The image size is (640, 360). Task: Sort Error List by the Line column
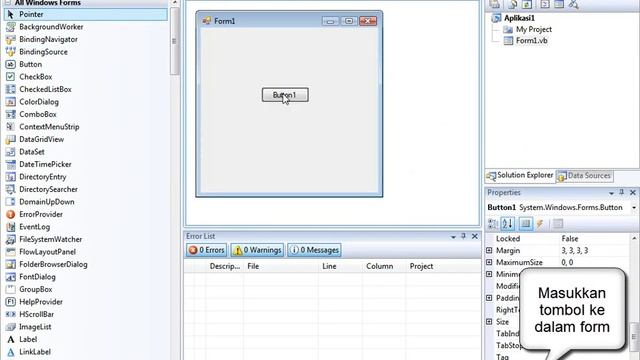340,266
